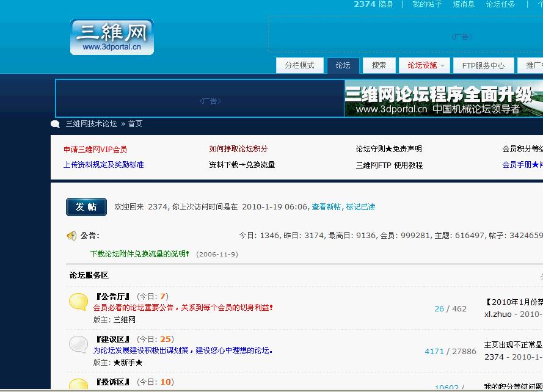
Task: Click the grey bubble icon for 建议区
Action: [78, 344]
